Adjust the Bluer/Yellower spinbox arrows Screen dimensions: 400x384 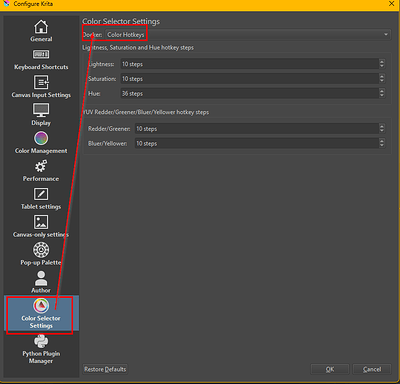[x=382, y=143]
